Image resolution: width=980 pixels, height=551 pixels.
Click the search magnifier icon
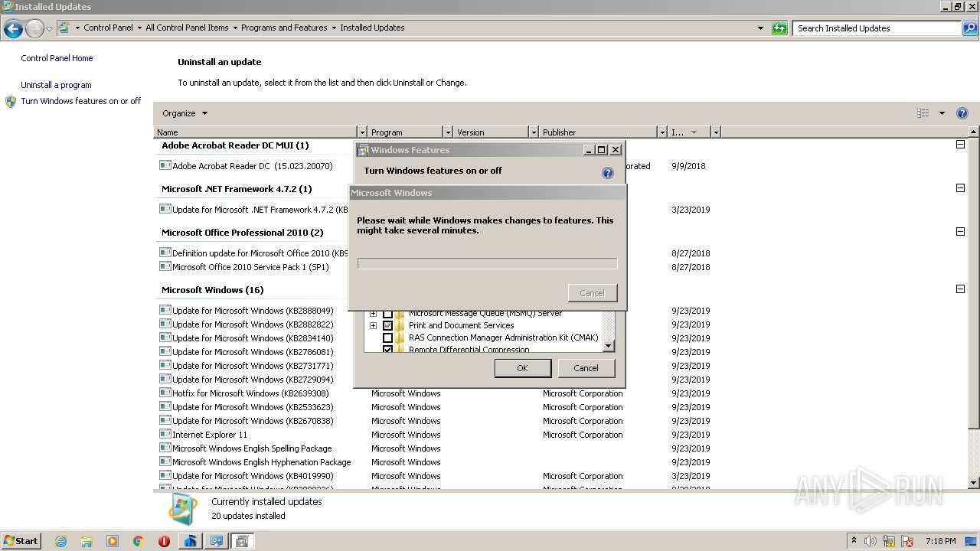(970, 28)
